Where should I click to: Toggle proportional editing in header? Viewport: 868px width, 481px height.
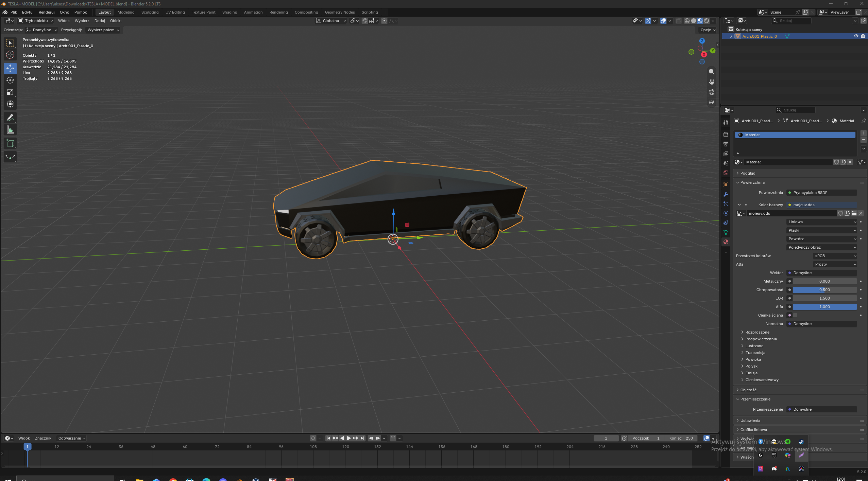pyautogui.click(x=384, y=21)
